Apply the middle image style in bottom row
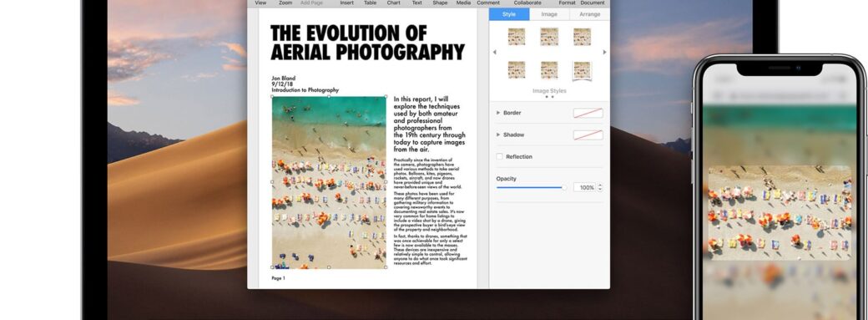868x320 pixels. (549, 70)
